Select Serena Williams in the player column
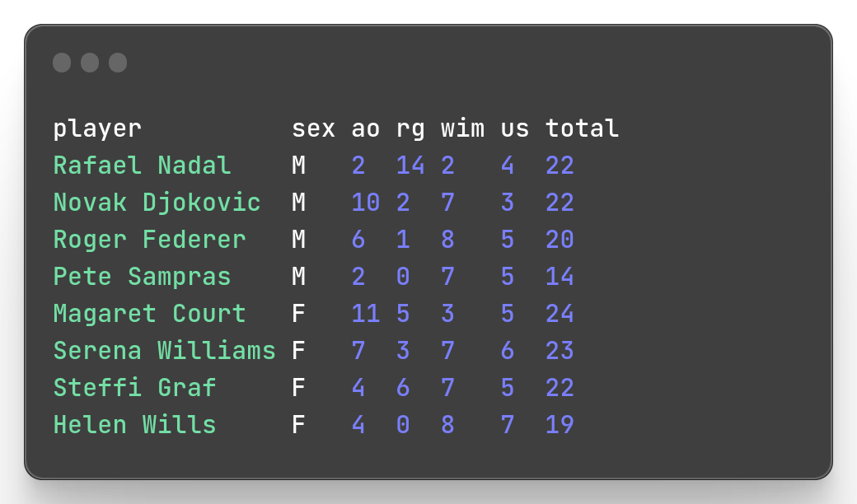This screenshot has width=857, height=504. click(x=164, y=352)
